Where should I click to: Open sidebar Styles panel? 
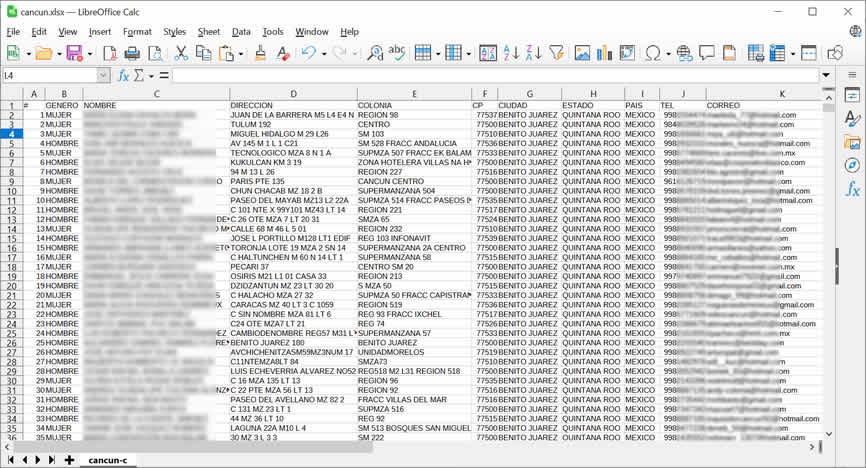[852, 118]
